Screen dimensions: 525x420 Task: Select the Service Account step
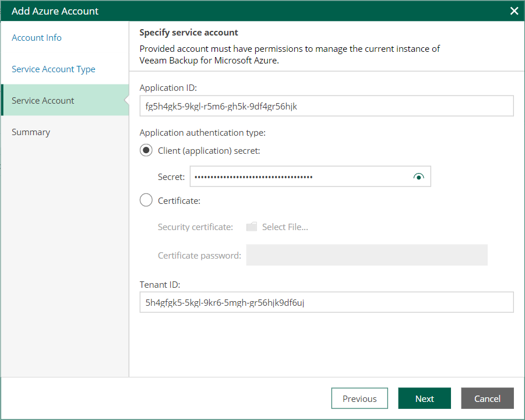[x=43, y=101]
